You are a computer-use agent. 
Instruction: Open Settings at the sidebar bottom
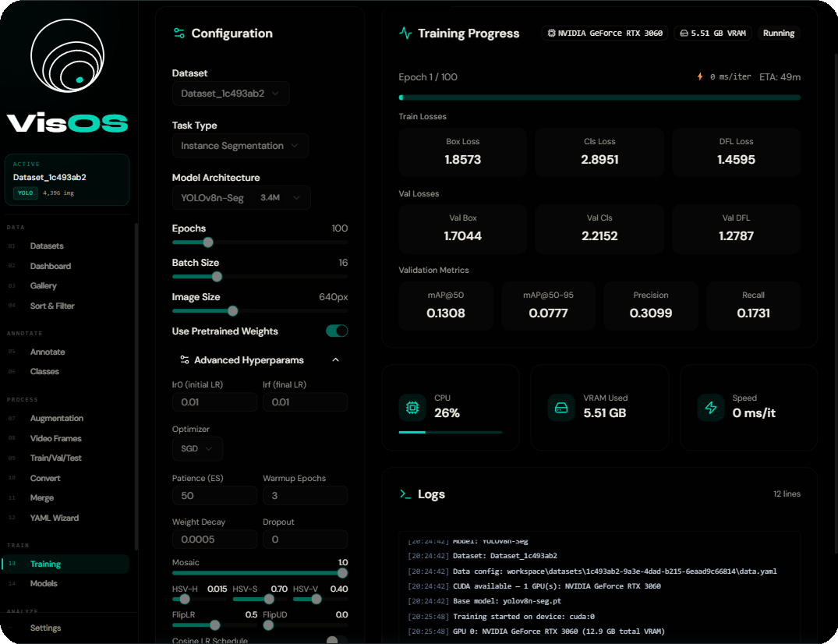(x=45, y=628)
